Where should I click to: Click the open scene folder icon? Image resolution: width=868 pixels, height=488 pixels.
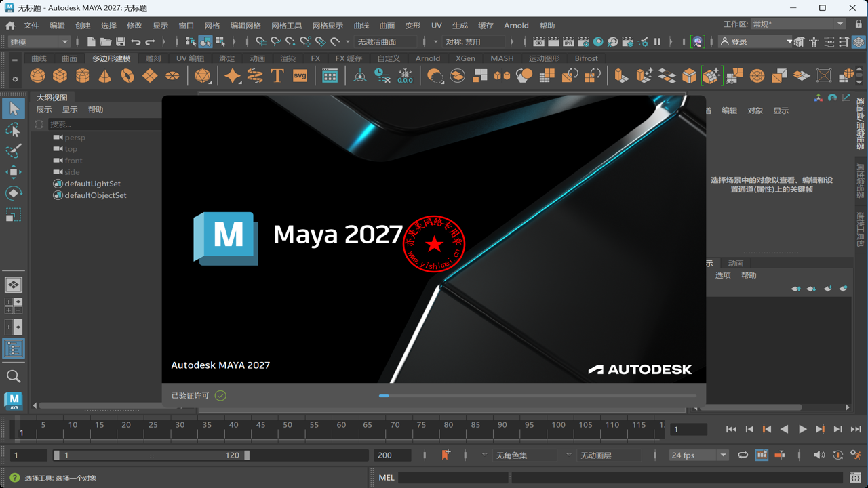point(106,42)
